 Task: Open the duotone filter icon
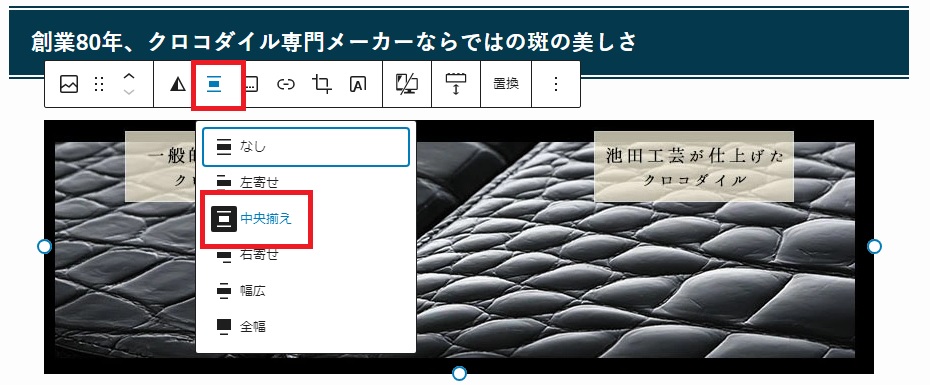tap(177, 85)
